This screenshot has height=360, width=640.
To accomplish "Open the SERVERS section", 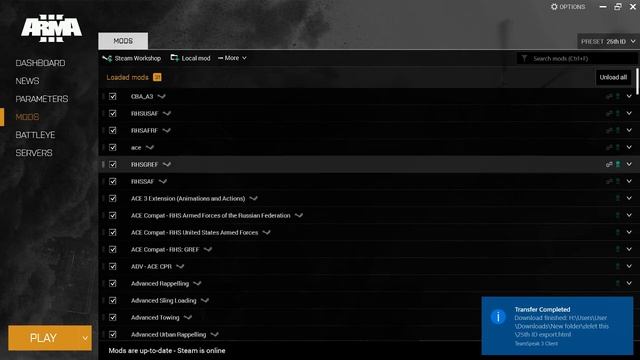I will (34, 153).
